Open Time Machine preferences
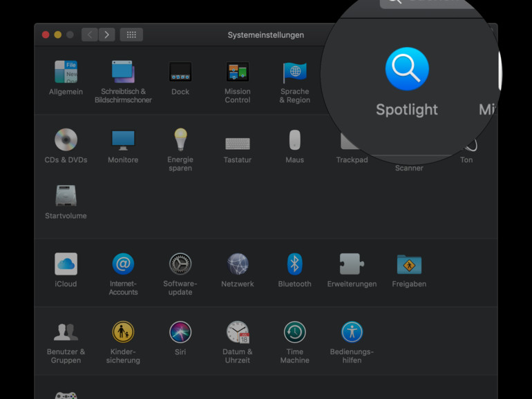 [294, 332]
